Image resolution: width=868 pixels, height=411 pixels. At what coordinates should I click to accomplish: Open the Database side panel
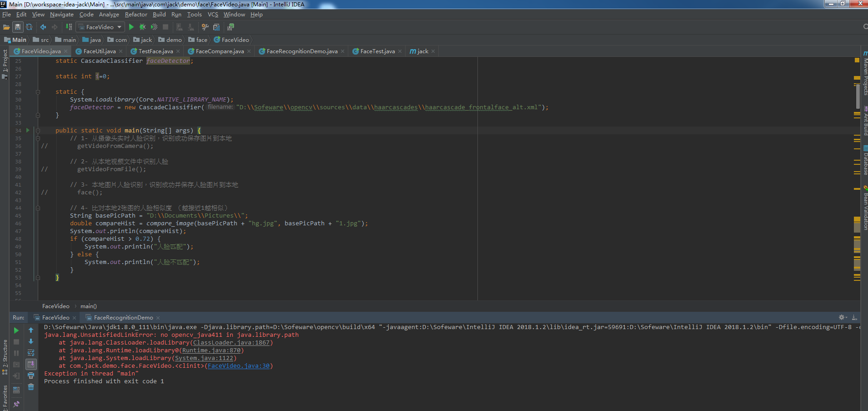pyautogui.click(x=864, y=160)
